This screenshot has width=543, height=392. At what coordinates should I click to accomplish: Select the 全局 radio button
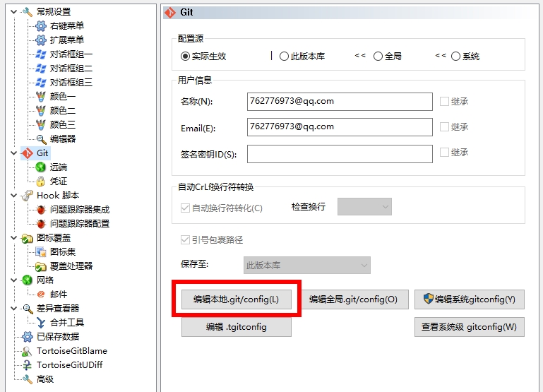coord(378,56)
